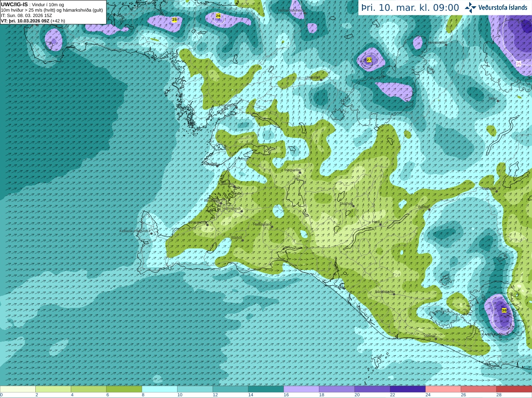
Task: Click the 16–18 m/s lavender legend swatch
Action: pos(301,389)
